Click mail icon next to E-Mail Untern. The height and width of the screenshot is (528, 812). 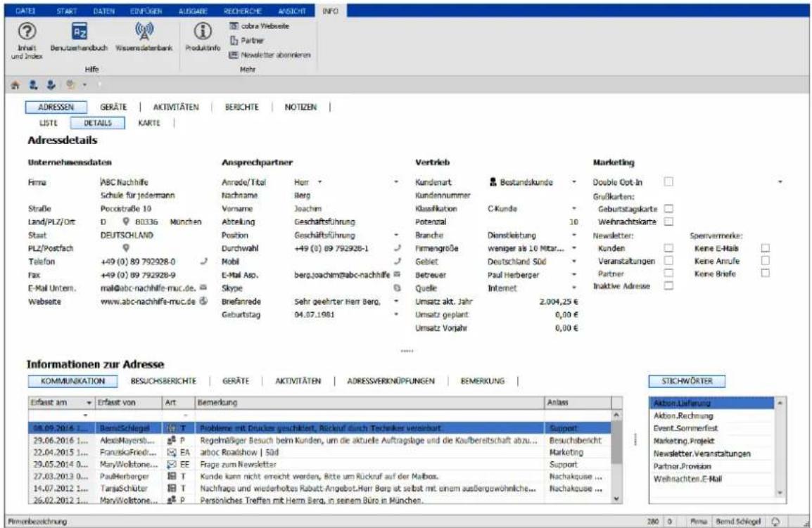(x=203, y=288)
